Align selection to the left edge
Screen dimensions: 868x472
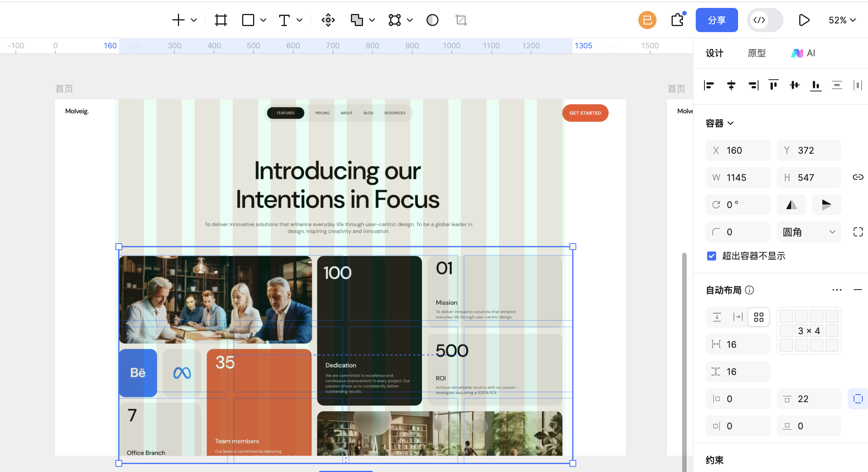coord(709,85)
